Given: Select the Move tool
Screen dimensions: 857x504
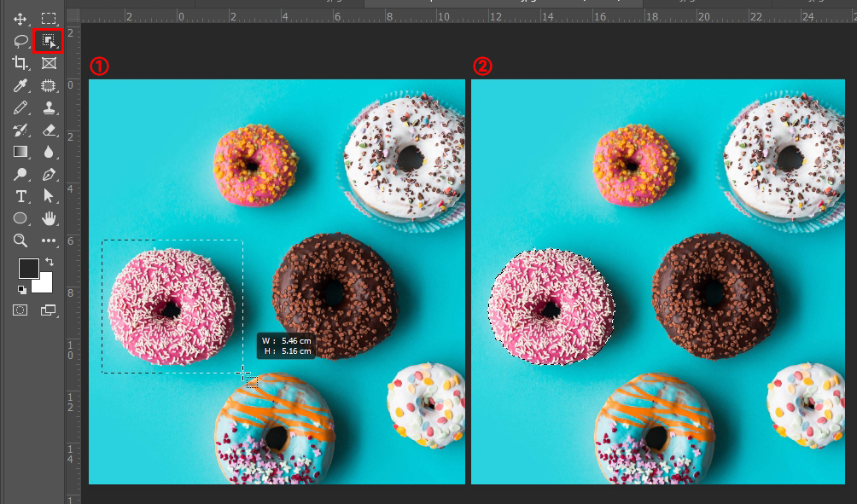Looking at the screenshot, I should [x=20, y=19].
